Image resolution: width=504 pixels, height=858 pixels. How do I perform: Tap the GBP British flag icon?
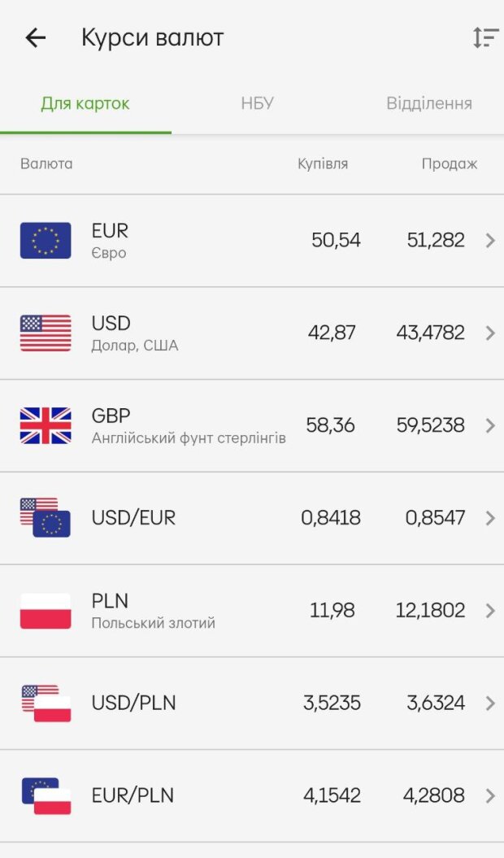pos(46,425)
